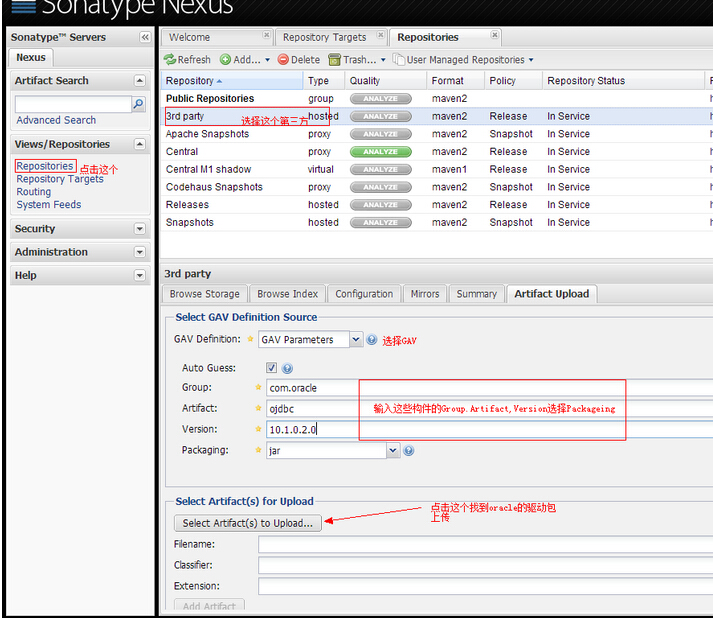This screenshot has width=713, height=618.
Task: Select the Central repository row
Action: (437, 151)
